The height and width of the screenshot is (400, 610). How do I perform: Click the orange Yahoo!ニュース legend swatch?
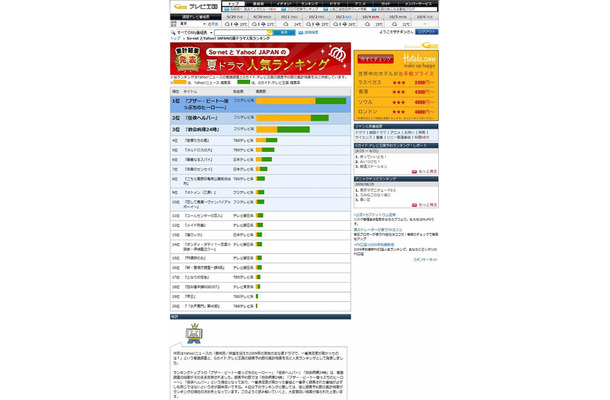[180, 82]
